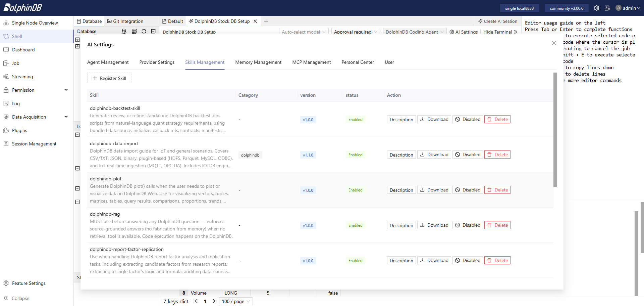Close the AI Settings dialog
This screenshot has height=306, width=644.
554,43
